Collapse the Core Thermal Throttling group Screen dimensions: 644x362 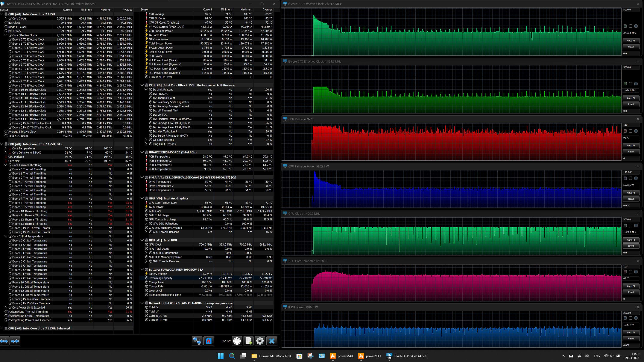pyautogui.click(x=6, y=165)
